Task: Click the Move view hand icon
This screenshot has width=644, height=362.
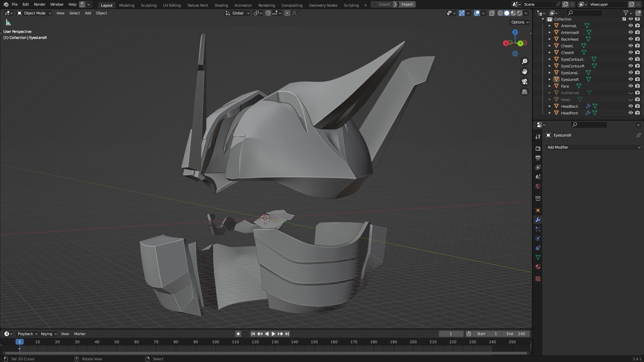Action: (x=524, y=71)
